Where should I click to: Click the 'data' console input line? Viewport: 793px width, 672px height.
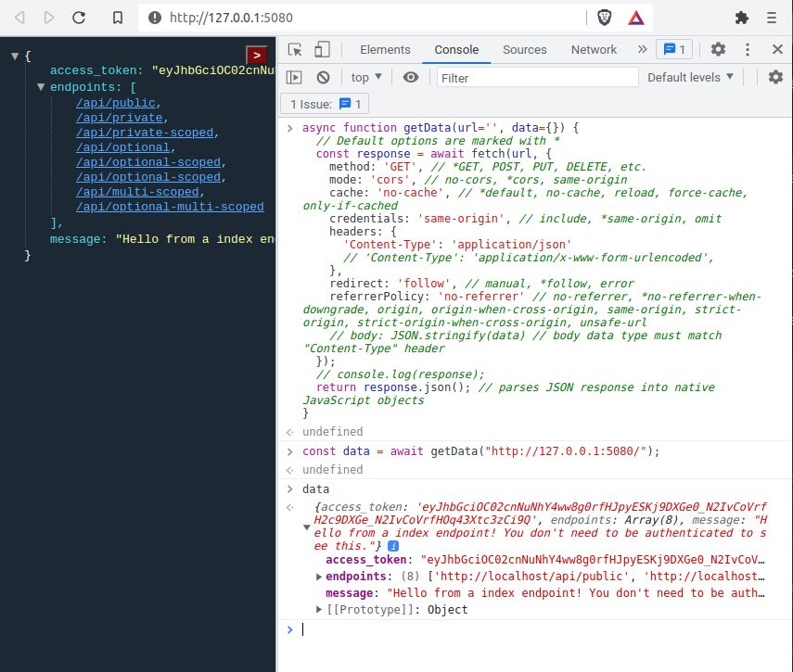[x=315, y=489]
